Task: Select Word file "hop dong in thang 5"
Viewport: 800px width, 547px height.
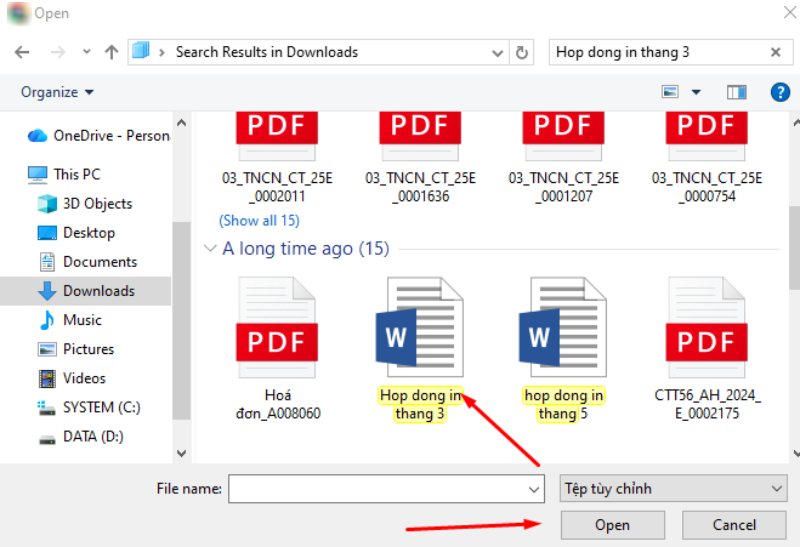Action: [x=564, y=350]
